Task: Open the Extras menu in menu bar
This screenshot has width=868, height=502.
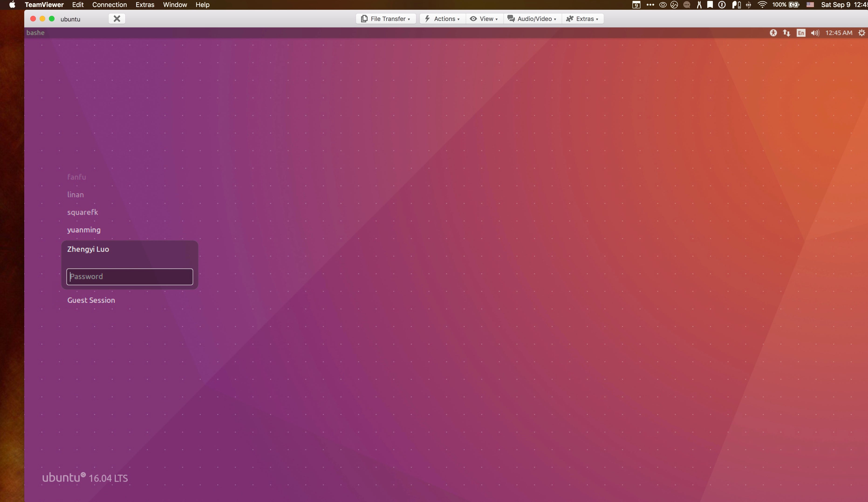Action: 145,4
